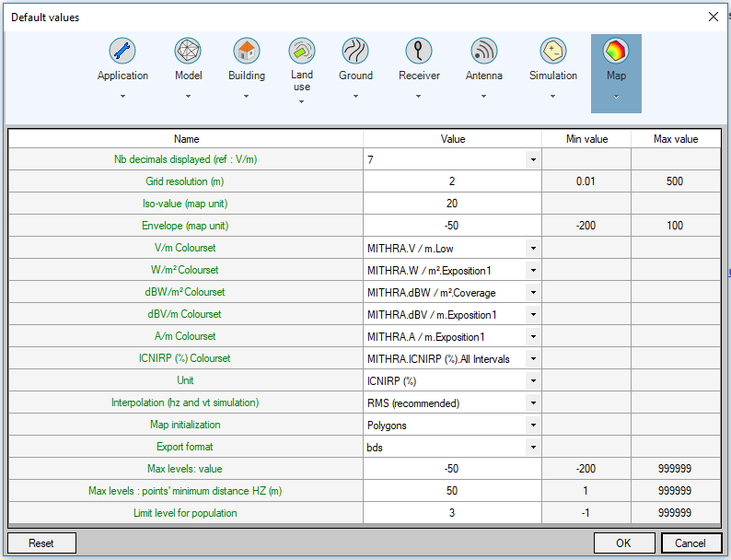Open dBV/m Colourset dropdown arrow

click(533, 315)
